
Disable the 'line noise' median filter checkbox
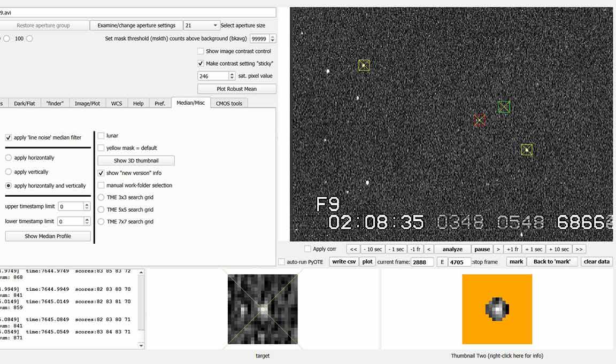(x=9, y=137)
